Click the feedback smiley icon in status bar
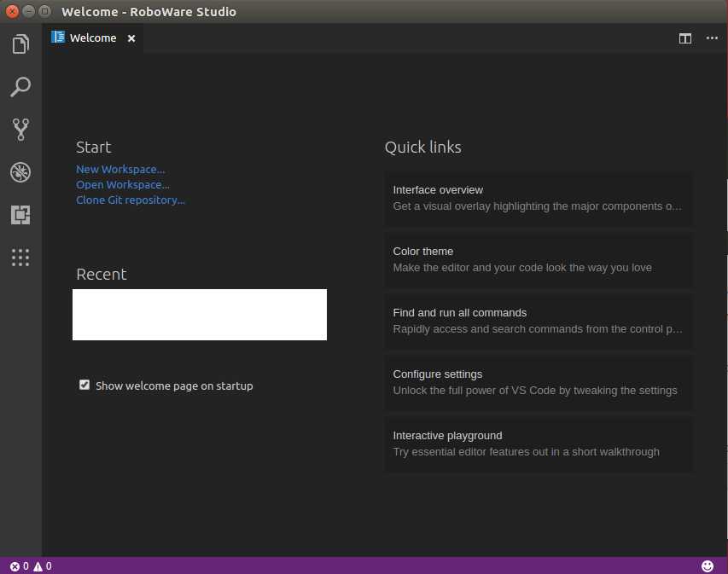The width and height of the screenshot is (728, 574). click(x=708, y=566)
